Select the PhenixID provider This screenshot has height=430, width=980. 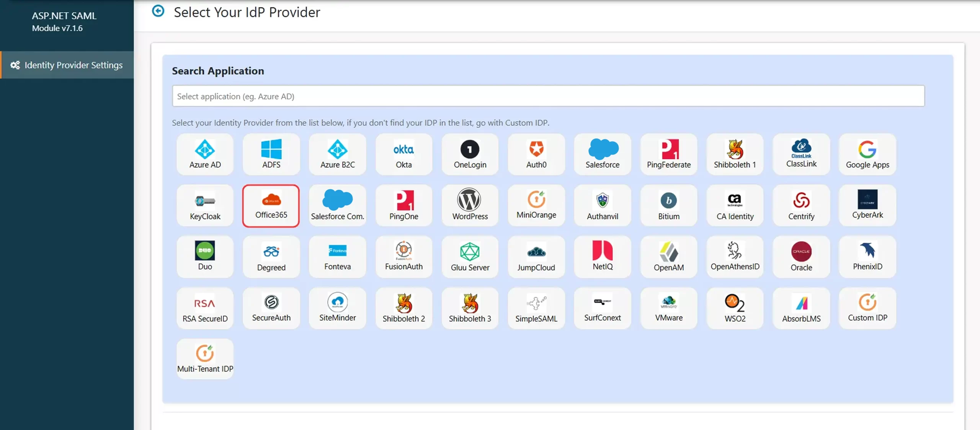click(867, 257)
